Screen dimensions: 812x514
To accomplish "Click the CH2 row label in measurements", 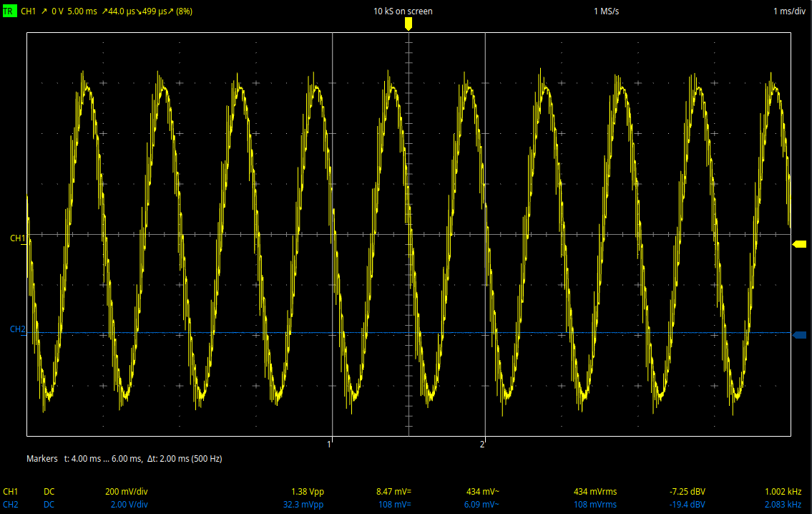I will click(10, 505).
